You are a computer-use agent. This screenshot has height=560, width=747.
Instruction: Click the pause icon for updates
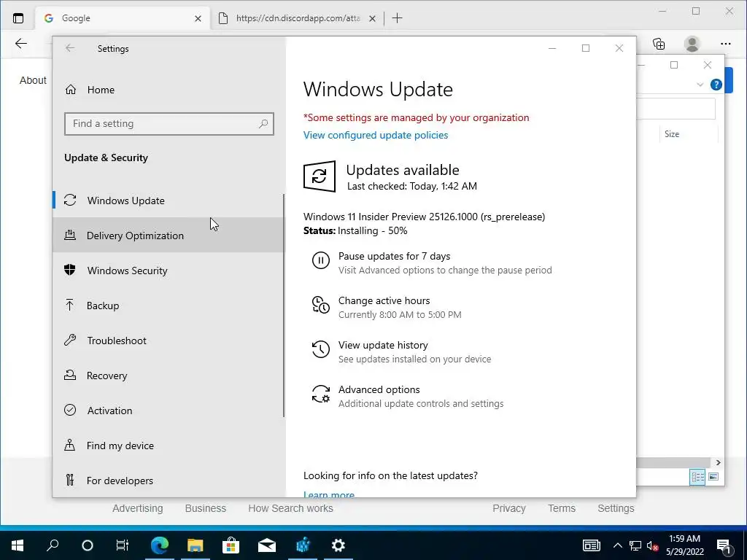(321, 260)
